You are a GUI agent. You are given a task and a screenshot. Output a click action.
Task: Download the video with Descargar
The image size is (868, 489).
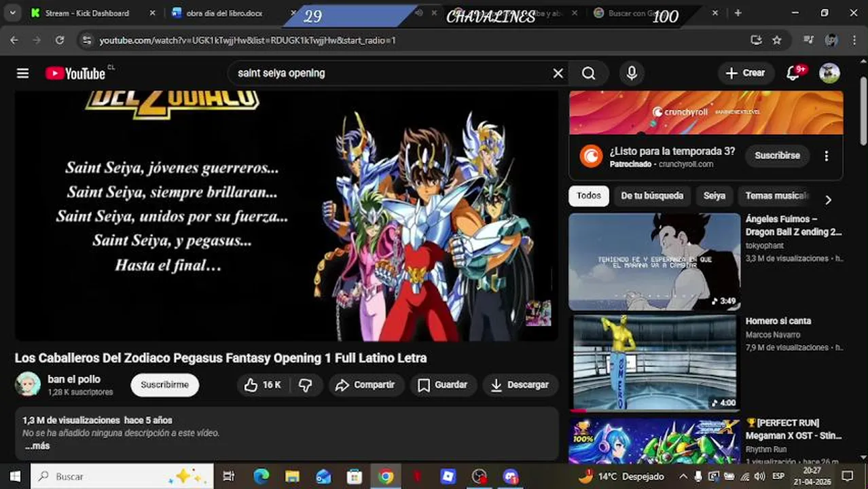point(520,385)
